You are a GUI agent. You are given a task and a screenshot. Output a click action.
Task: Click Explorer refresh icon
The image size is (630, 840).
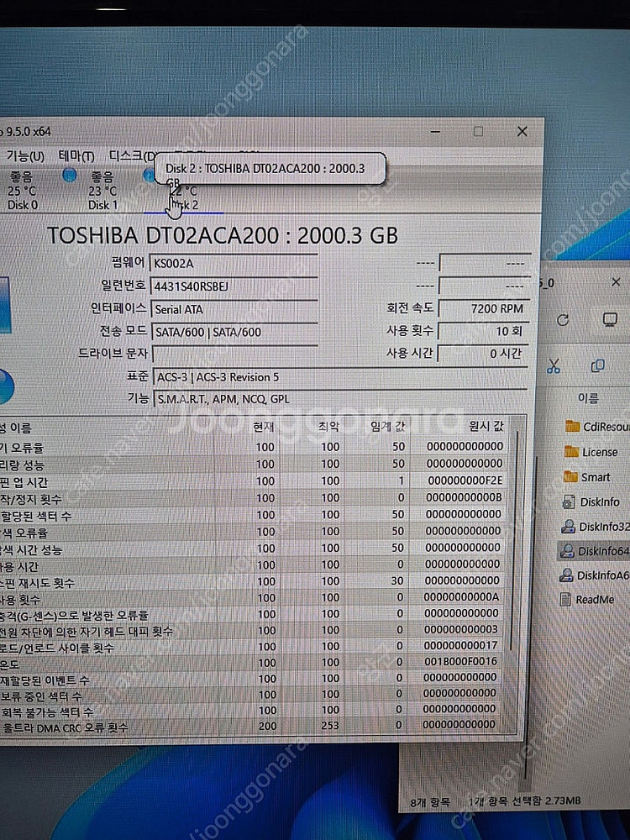(563, 320)
